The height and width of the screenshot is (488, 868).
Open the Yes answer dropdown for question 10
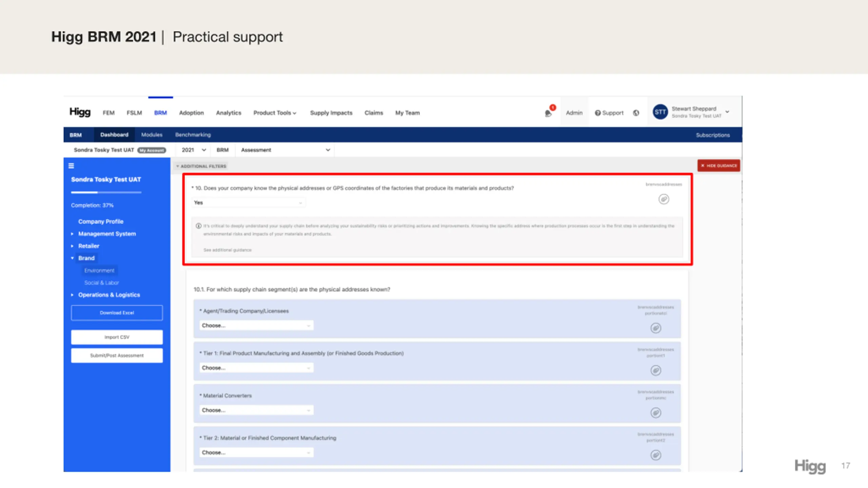tap(248, 203)
